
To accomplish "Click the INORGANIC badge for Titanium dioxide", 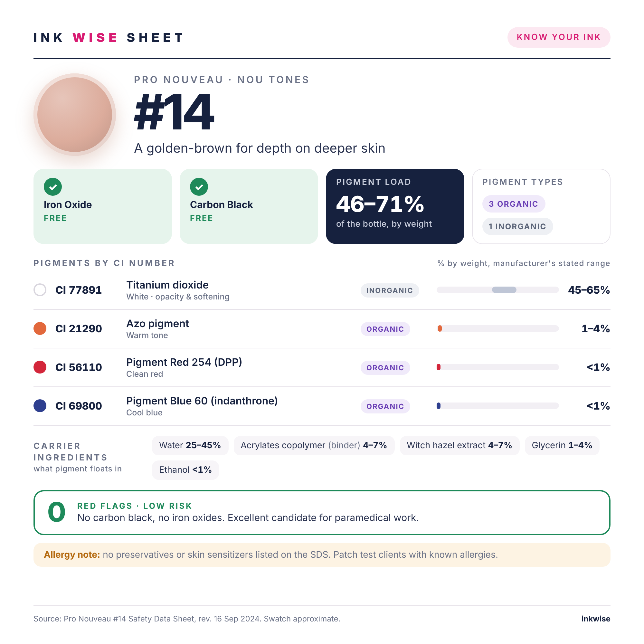I will pyautogui.click(x=390, y=290).
